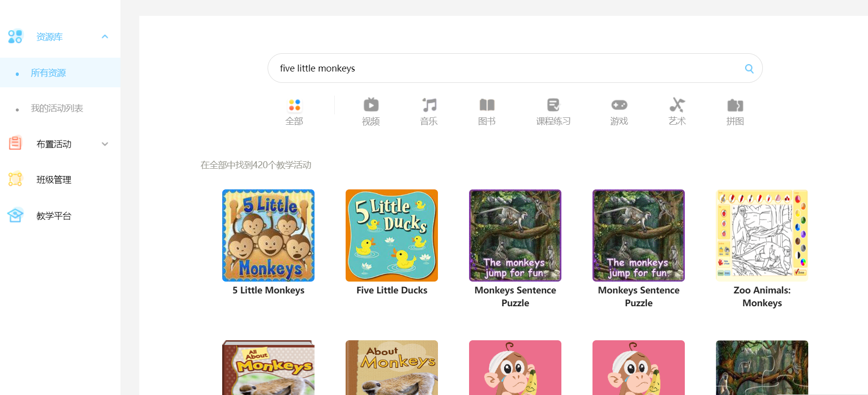Open the 5 Little Monkeys thumbnail
The width and height of the screenshot is (868, 395).
pyautogui.click(x=268, y=236)
